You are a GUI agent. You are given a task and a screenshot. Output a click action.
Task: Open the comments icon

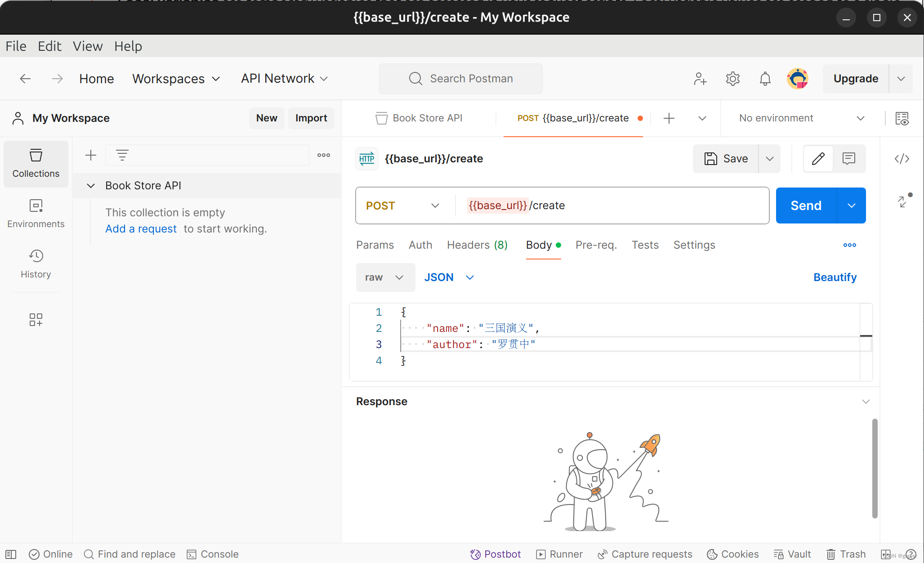click(x=849, y=159)
